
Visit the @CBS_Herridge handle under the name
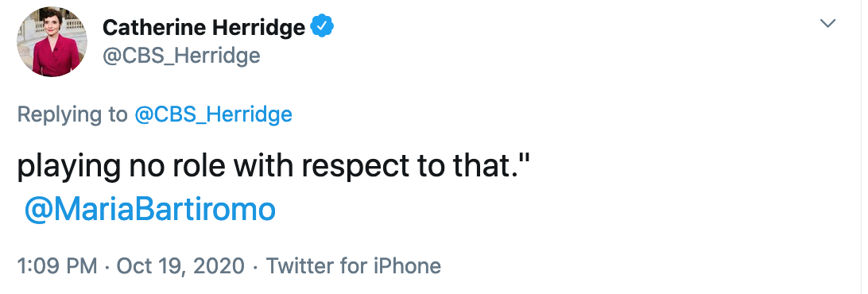point(181,56)
